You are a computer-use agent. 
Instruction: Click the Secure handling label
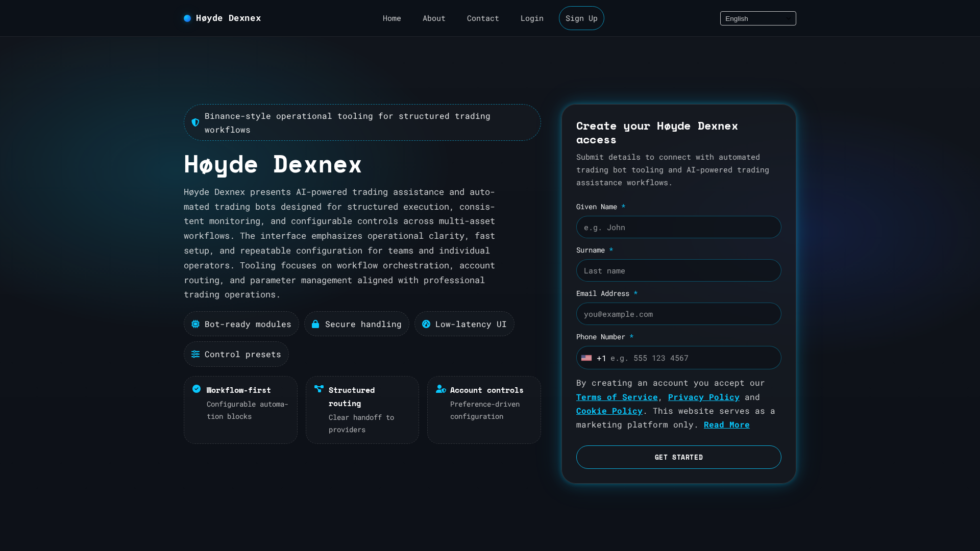[363, 324]
